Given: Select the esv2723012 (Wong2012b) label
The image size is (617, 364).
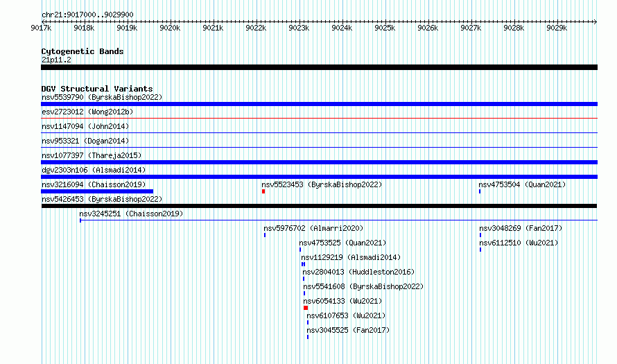Looking at the screenshot, I should click(x=87, y=112).
